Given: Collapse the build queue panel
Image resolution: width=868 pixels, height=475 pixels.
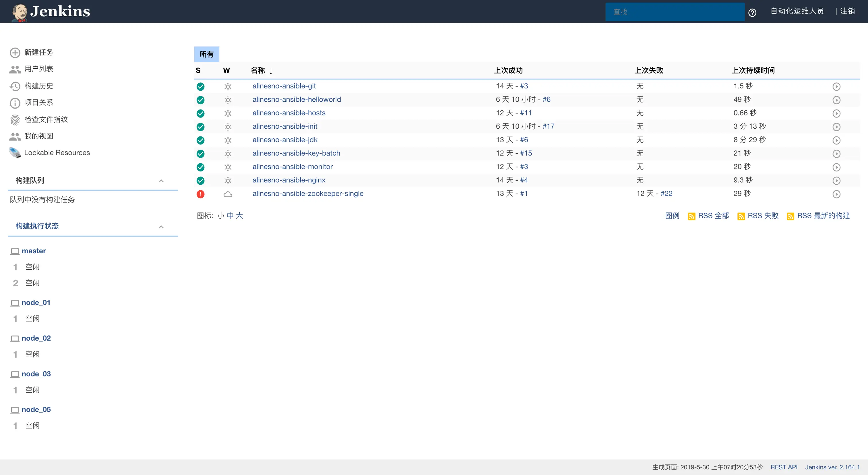Looking at the screenshot, I should tap(161, 181).
